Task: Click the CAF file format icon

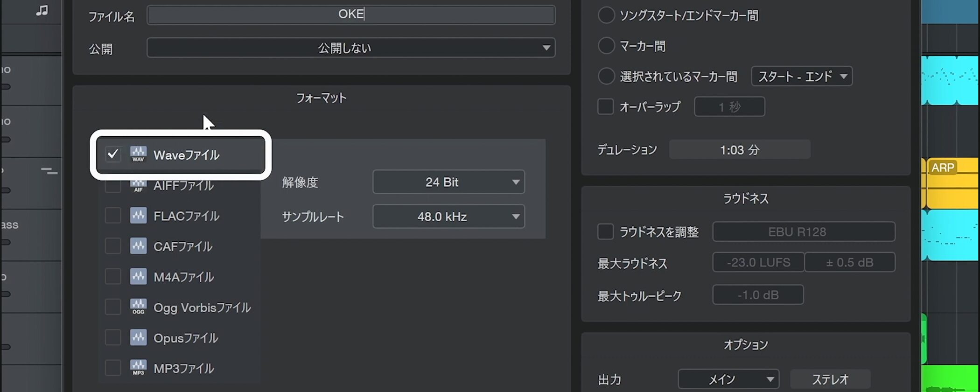Action: (138, 246)
